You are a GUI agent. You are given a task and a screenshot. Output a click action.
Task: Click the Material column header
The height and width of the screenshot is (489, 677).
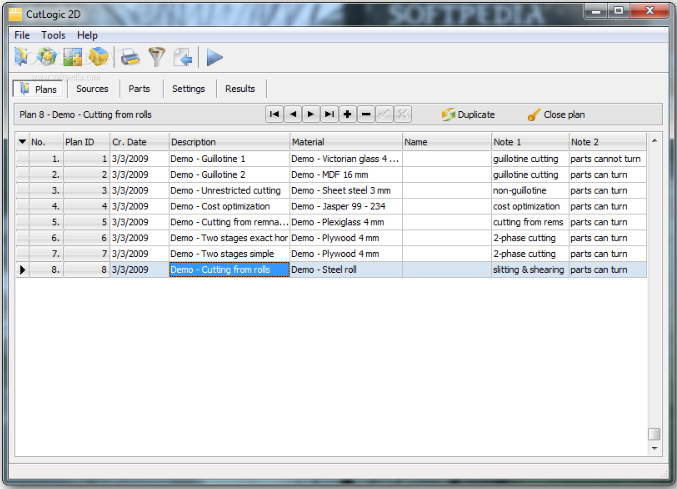[346, 142]
